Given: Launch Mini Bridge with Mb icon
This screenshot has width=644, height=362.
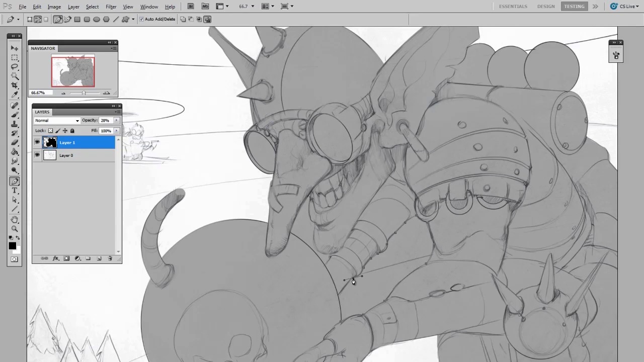Looking at the screenshot, I should tap(205, 6).
